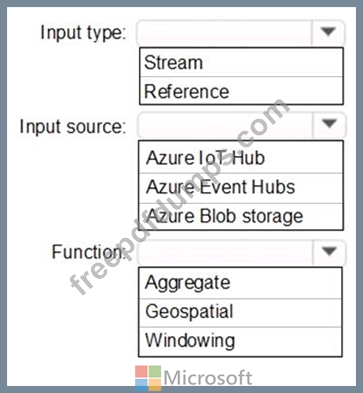The image size is (363, 393).
Task: Expand the Input source dropdown arrow
Action: pyautogui.click(x=329, y=125)
